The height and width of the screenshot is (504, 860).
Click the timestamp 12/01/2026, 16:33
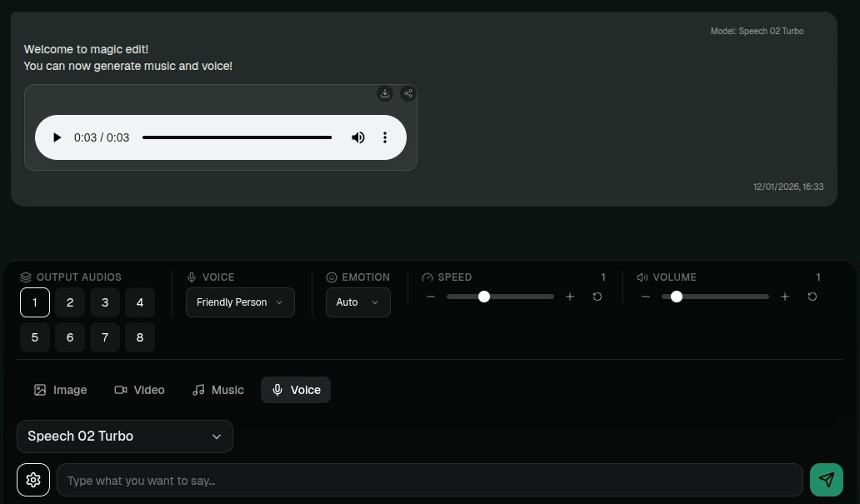788,187
